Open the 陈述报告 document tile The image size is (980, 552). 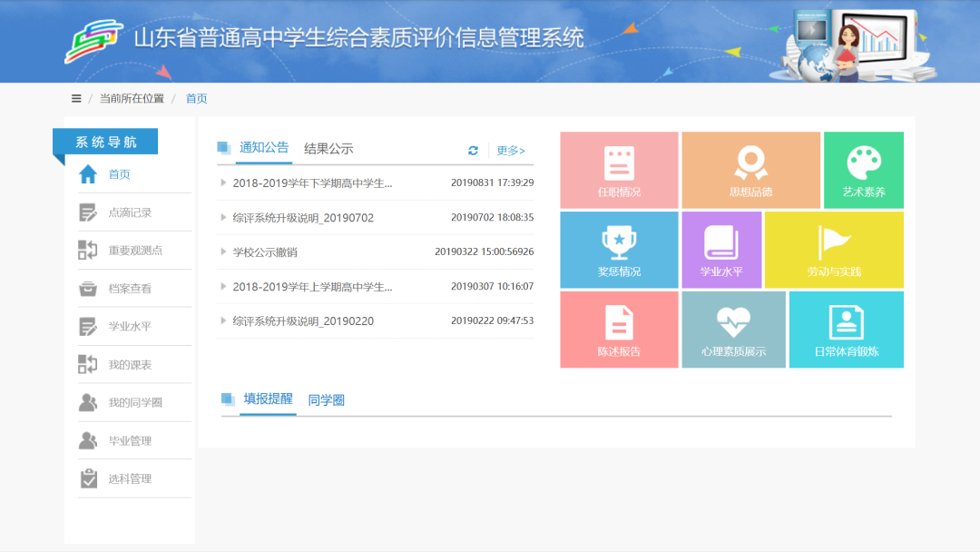(x=619, y=330)
